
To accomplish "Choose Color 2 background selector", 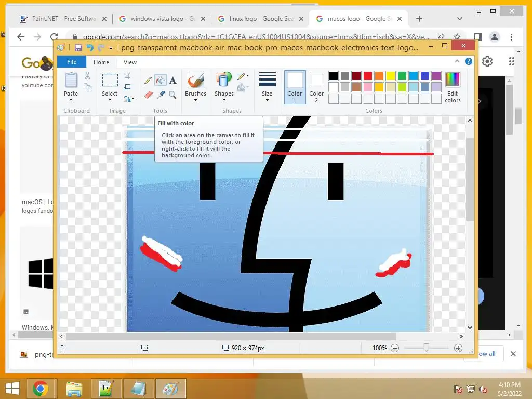I will point(316,87).
